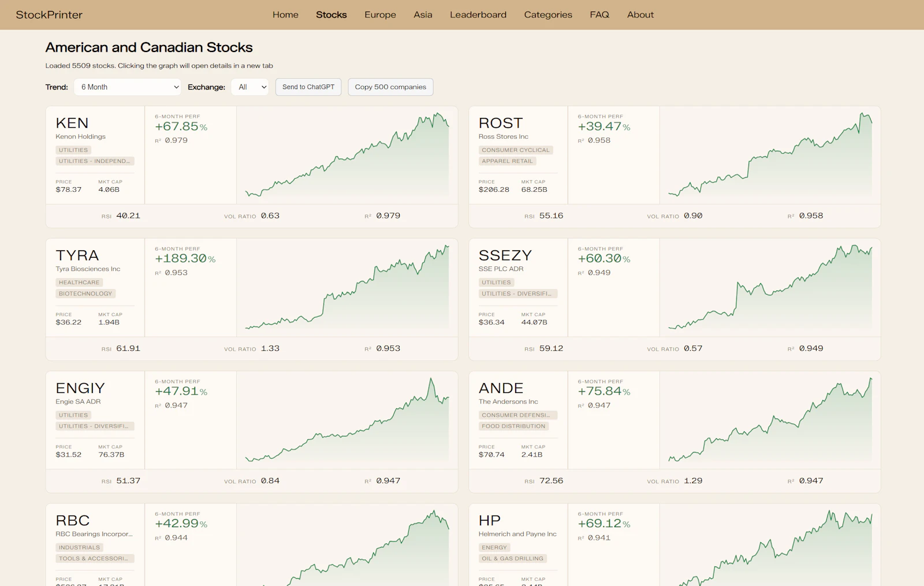The height and width of the screenshot is (586, 924).
Task: Click the Engie SA ADR company name
Action: click(78, 402)
